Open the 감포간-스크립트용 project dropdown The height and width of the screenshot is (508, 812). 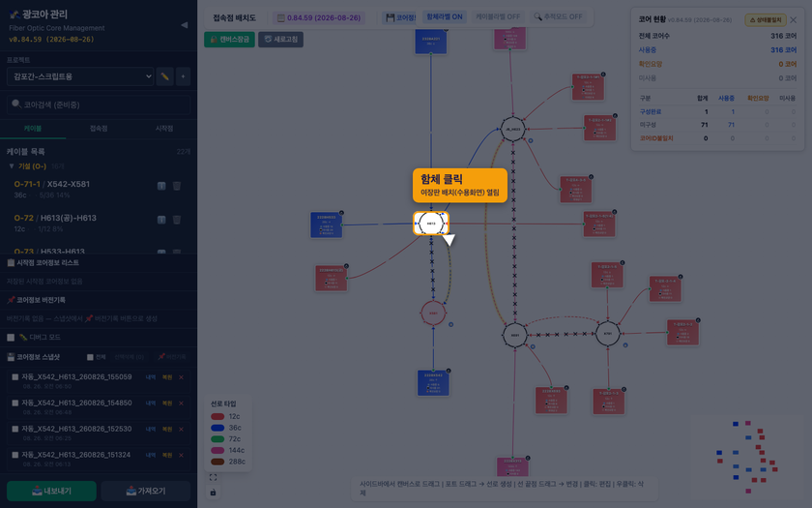click(x=80, y=76)
